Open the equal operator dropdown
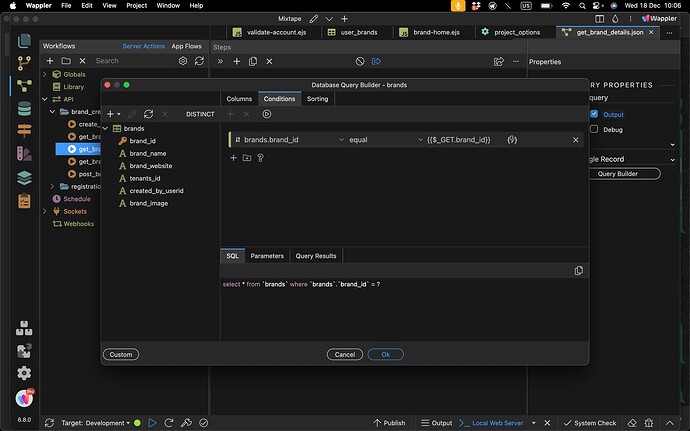This screenshot has width=690, height=431. coord(385,140)
